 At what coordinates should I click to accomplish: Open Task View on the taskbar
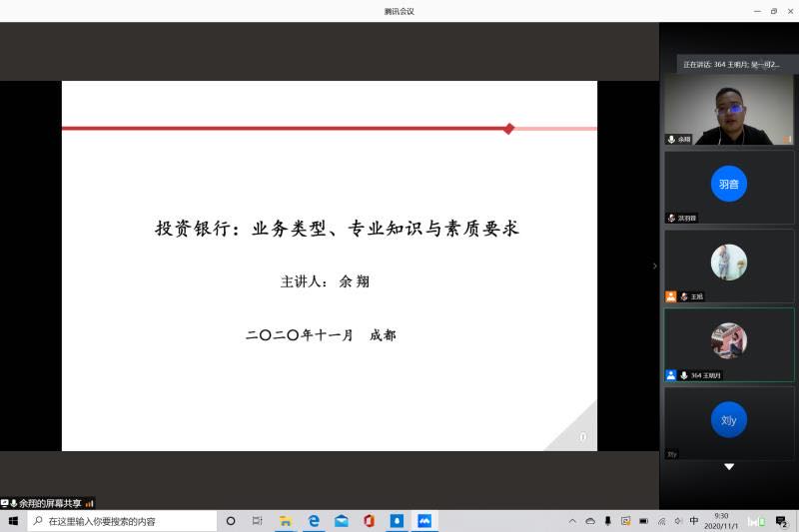pyautogui.click(x=258, y=521)
